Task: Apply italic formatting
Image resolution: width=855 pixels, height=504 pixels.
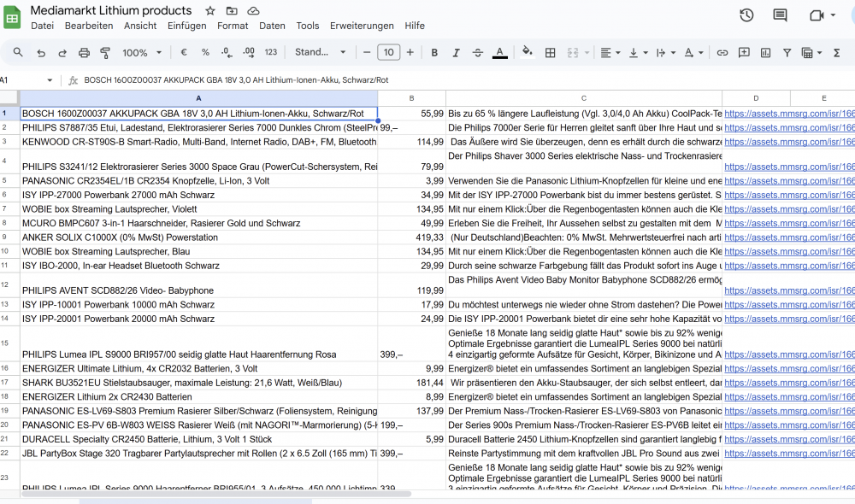Action: [456, 53]
